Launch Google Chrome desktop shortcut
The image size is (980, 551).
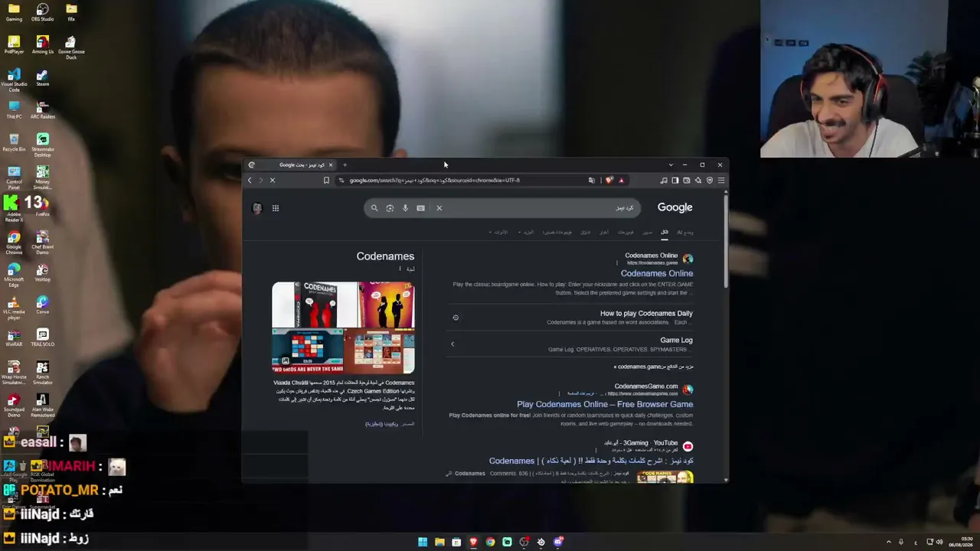click(14, 243)
